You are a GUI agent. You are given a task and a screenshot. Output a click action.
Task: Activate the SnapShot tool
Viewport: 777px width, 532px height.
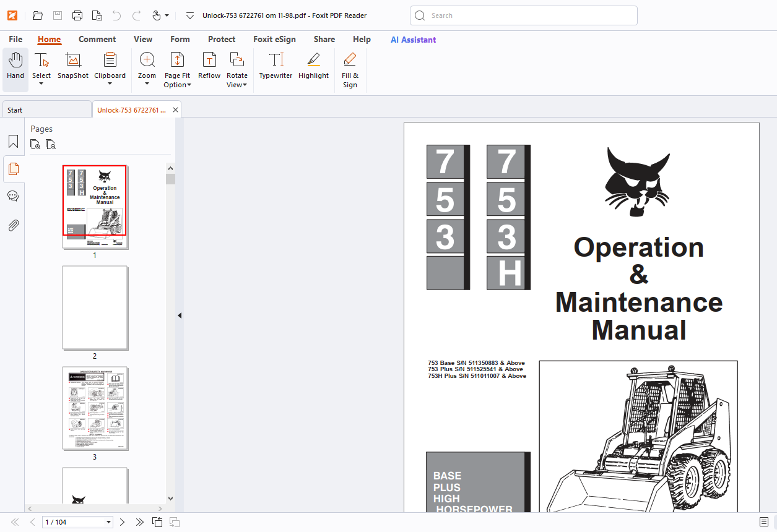(x=73, y=66)
